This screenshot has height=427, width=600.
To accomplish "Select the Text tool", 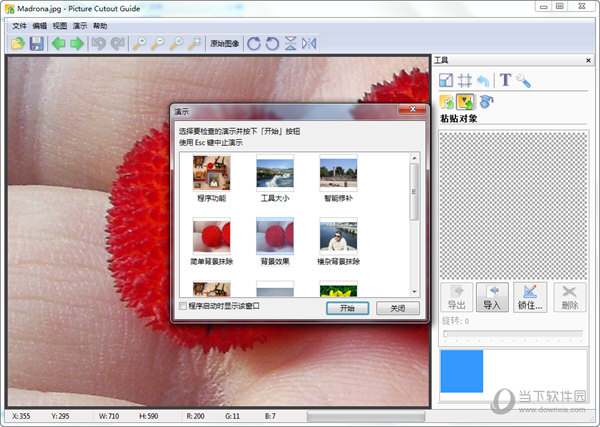I will pos(505,80).
